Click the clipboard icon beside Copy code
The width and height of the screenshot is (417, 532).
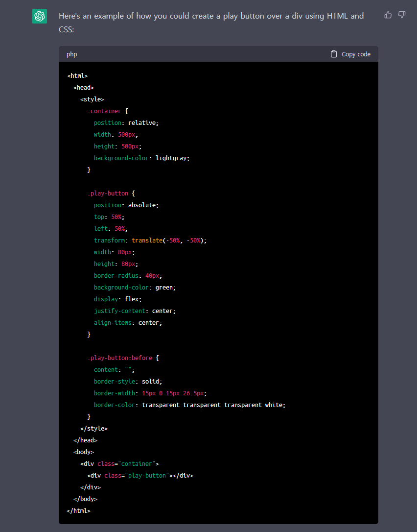point(334,54)
